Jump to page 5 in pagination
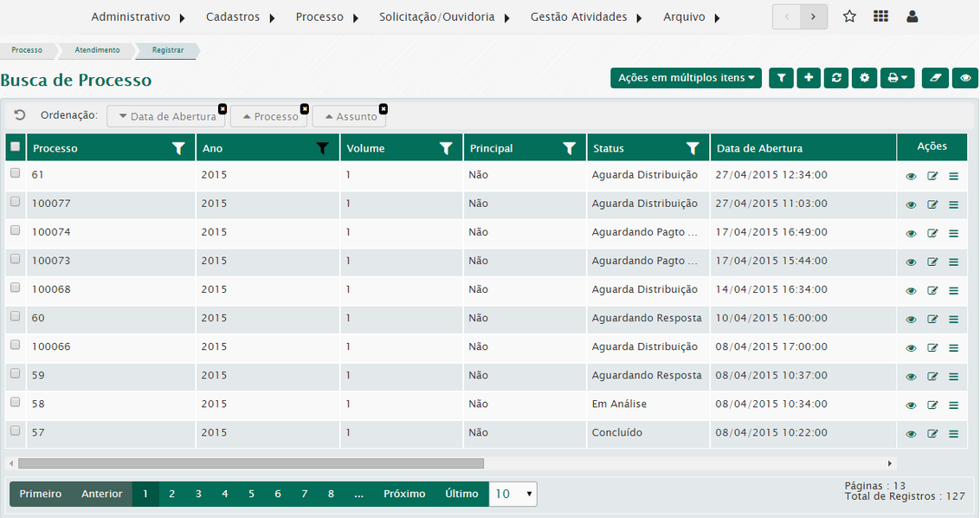 (251, 494)
